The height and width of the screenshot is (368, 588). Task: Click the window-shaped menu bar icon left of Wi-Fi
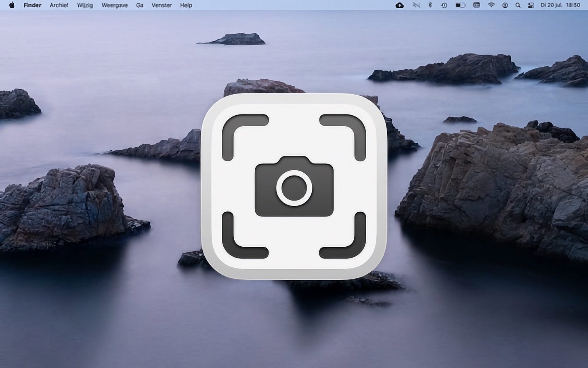(x=477, y=5)
